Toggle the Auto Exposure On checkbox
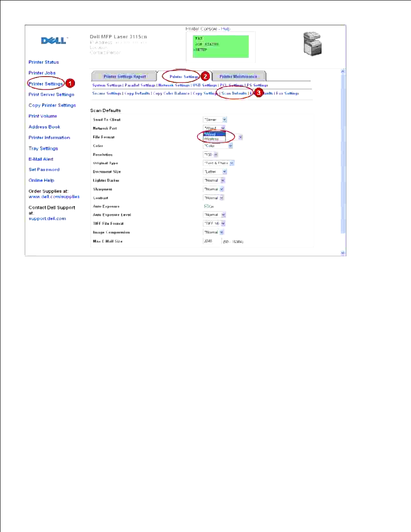 (x=206, y=206)
